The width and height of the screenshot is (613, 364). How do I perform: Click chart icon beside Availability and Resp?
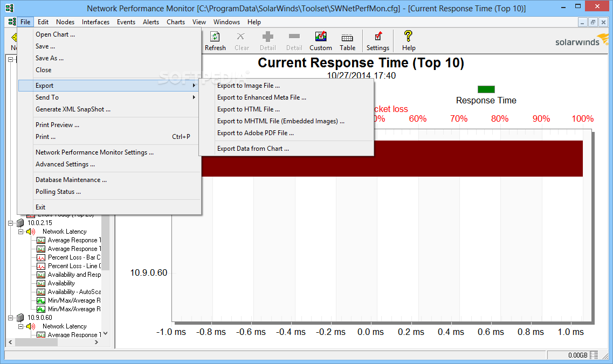40,275
